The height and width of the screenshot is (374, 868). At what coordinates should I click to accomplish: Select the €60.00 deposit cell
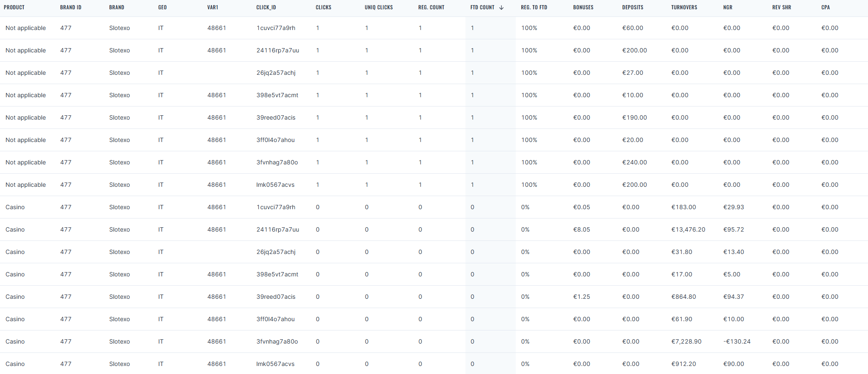(x=633, y=28)
